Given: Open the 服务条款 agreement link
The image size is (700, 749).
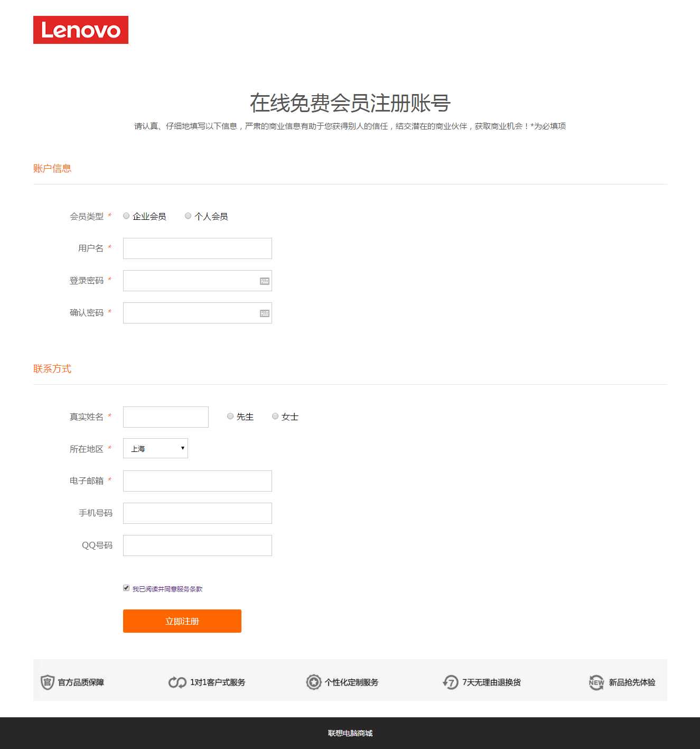Looking at the screenshot, I should [190, 589].
